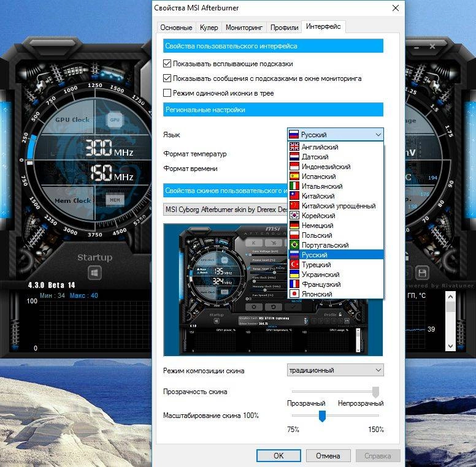Image resolution: width=476 pixels, height=467 pixels.
Task: Click the Ukrainian flag icon
Action: [294, 275]
